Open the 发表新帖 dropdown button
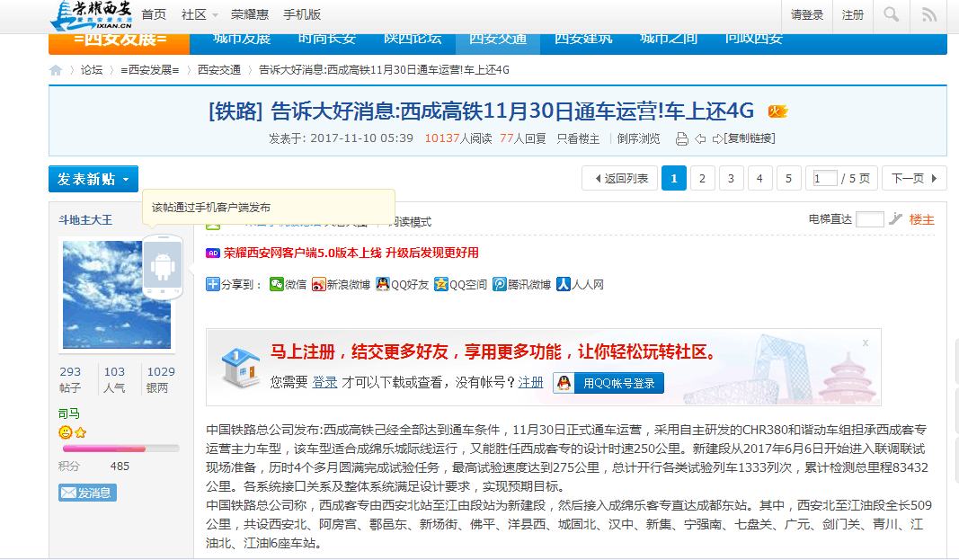959x560 pixels. coord(93,179)
